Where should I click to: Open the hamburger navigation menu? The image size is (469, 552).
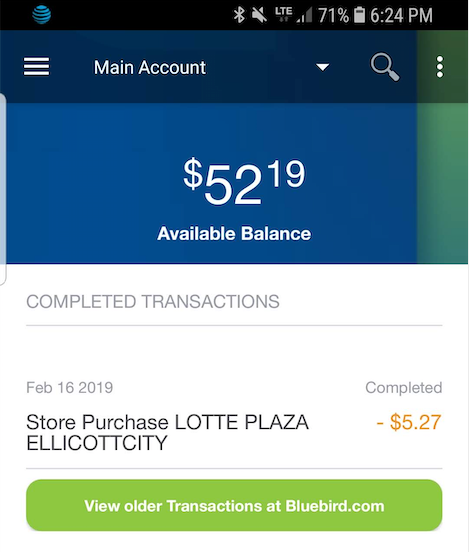(36, 67)
